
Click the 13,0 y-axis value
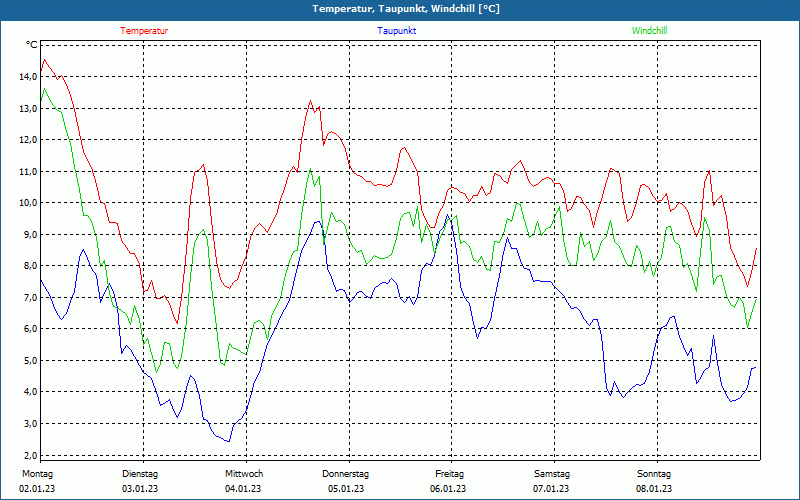pyautogui.click(x=29, y=108)
